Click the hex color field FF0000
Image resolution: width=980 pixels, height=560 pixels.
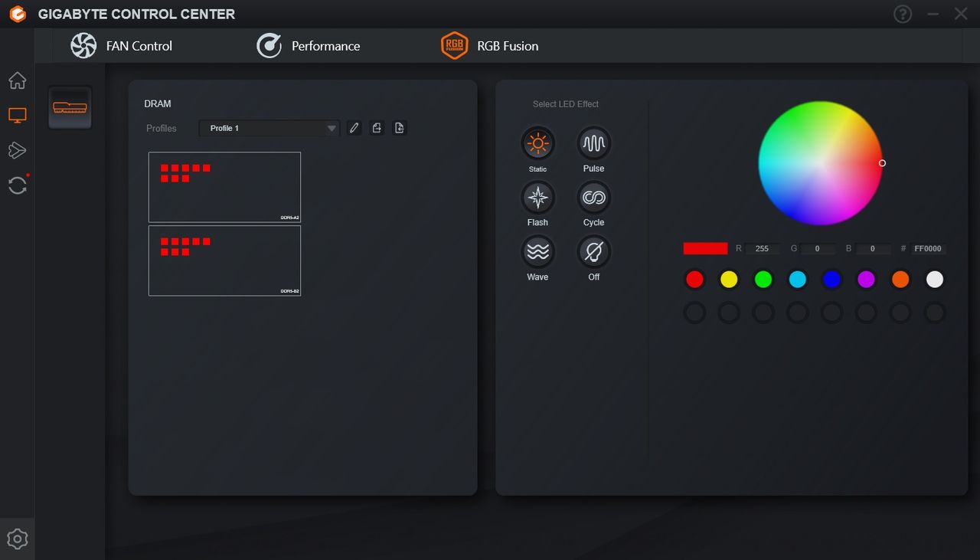(929, 249)
